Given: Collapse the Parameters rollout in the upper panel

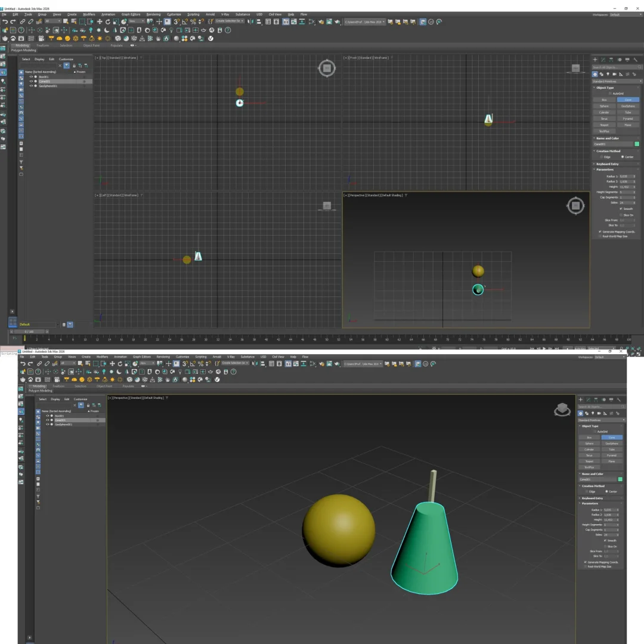Looking at the screenshot, I should [605, 169].
